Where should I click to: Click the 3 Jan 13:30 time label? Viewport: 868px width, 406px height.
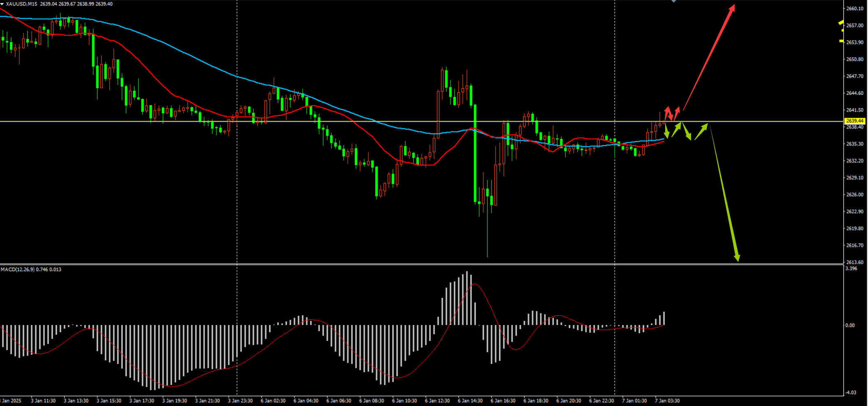(76, 401)
